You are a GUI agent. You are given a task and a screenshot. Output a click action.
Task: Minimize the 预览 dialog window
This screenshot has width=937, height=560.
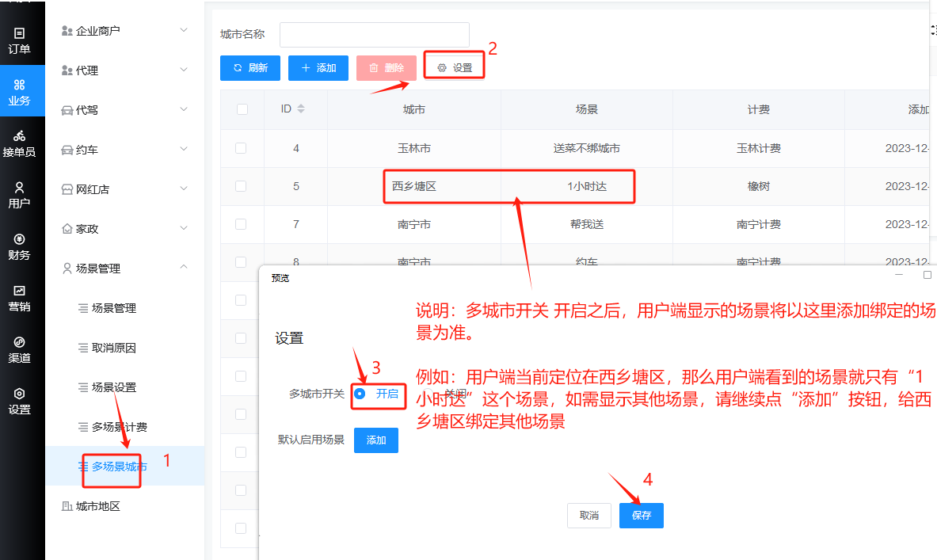899,275
